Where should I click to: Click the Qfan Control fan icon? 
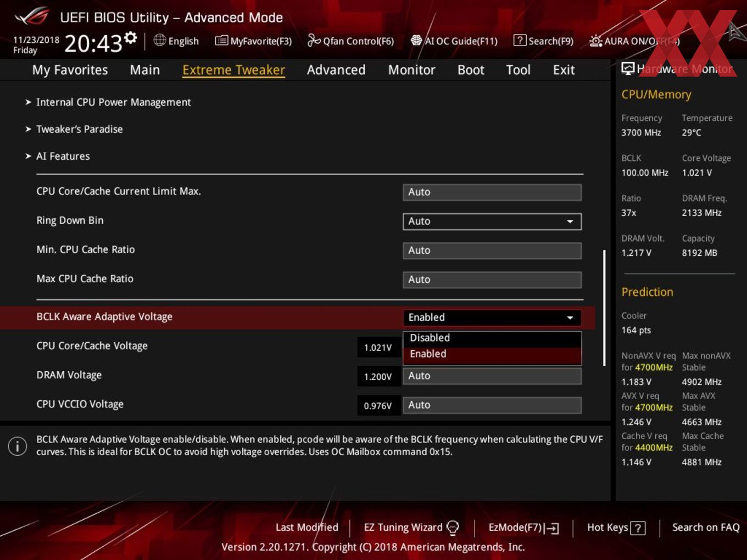click(x=314, y=40)
